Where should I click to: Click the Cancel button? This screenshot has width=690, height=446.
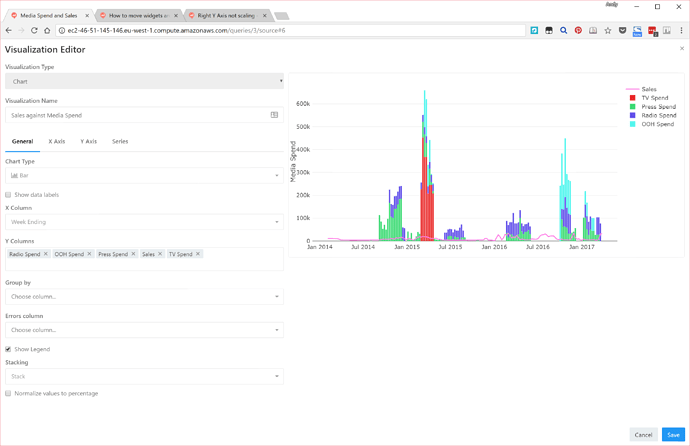coord(643,435)
